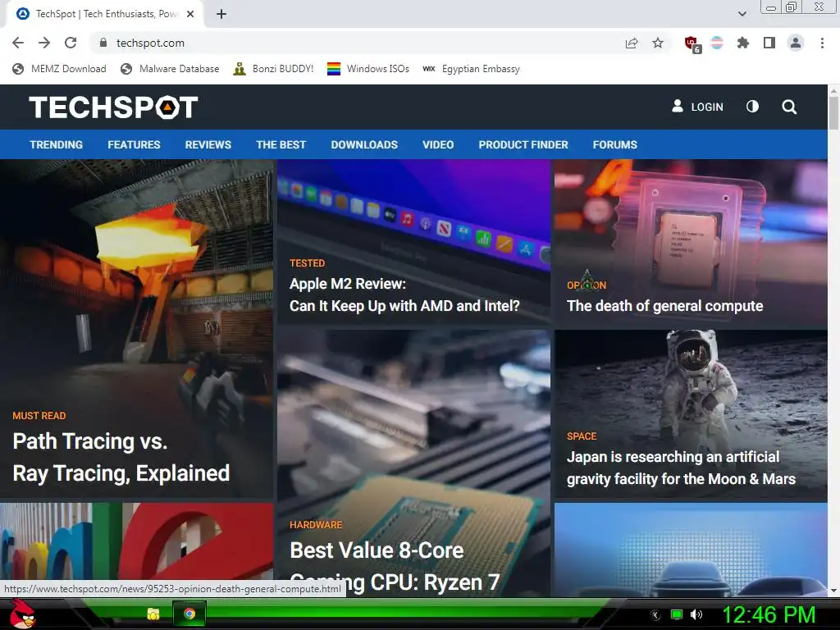This screenshot has width=840, height=630.
Task: Open THE BEST menu
Action: point(281,144)
